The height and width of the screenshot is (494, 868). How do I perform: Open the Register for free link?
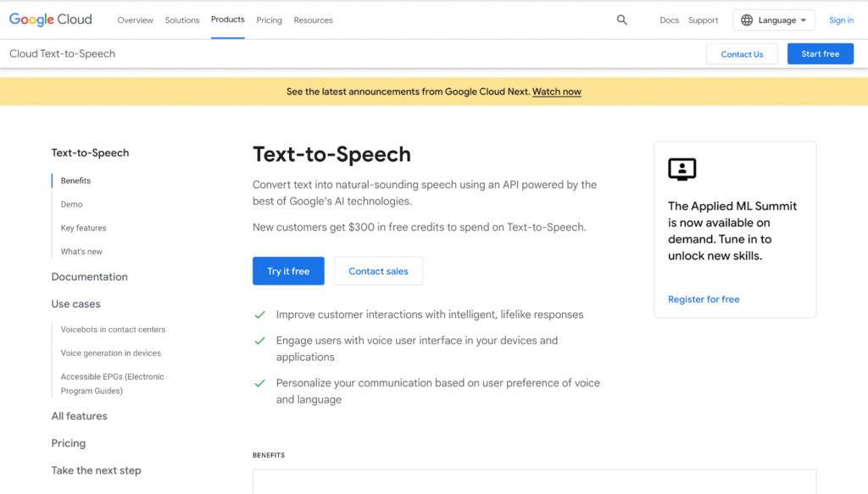point(704,299)
